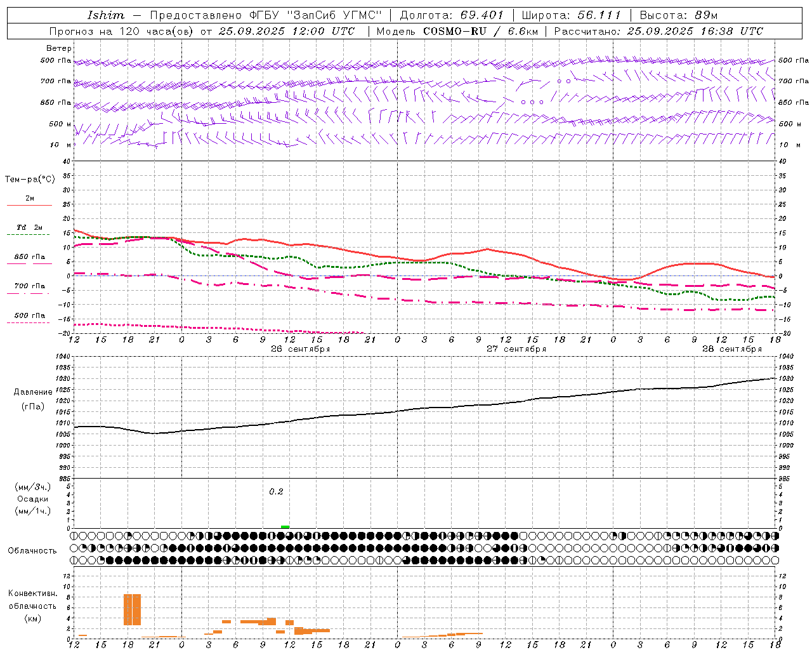Click the station name 'Ishim' in the header
The width and height of the screenshot is (812, 650).
pos(106,15)
